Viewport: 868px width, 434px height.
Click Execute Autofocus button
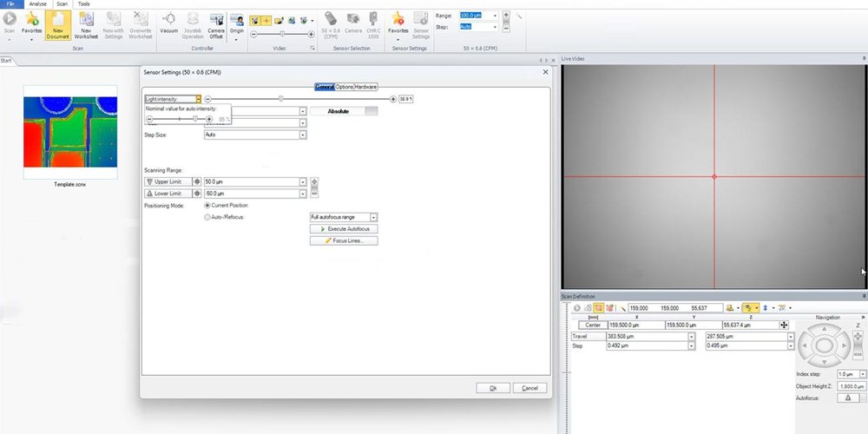344,229
